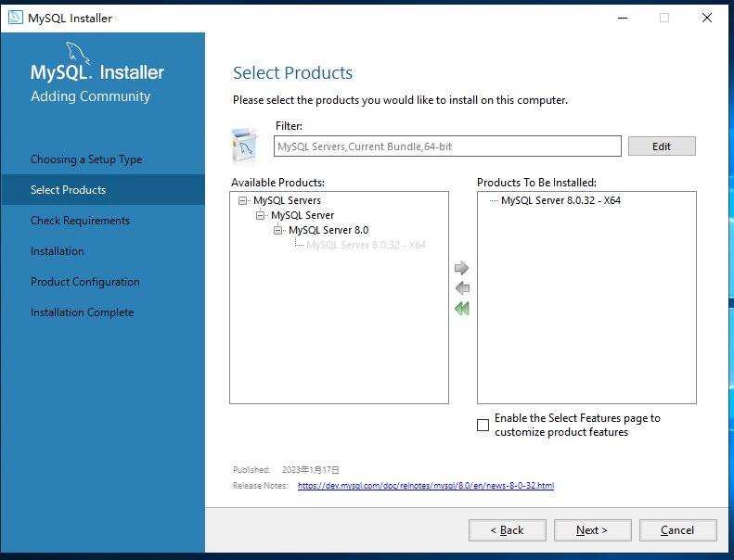This screenshot has width=734, height=560.
Task: Click the Select Products page heading
Action: coord(292,73)
